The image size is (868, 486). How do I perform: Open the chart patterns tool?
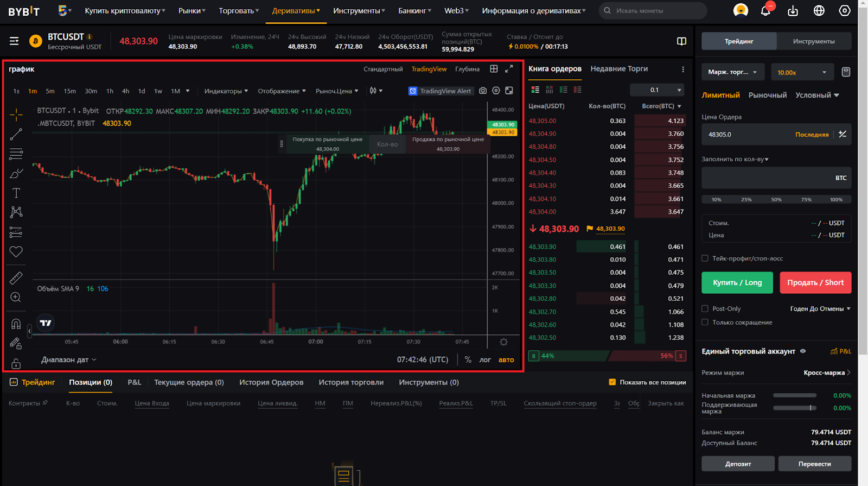[x=16, y=212]
